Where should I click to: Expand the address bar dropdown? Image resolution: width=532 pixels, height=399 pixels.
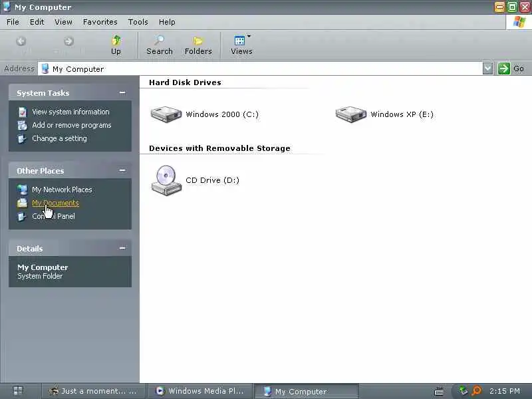tap(487, 68)
